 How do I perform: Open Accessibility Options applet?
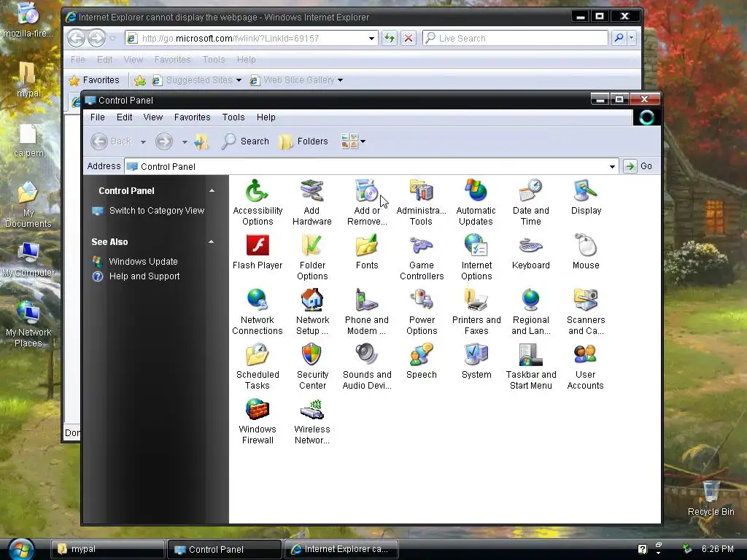tap(258, 202)
